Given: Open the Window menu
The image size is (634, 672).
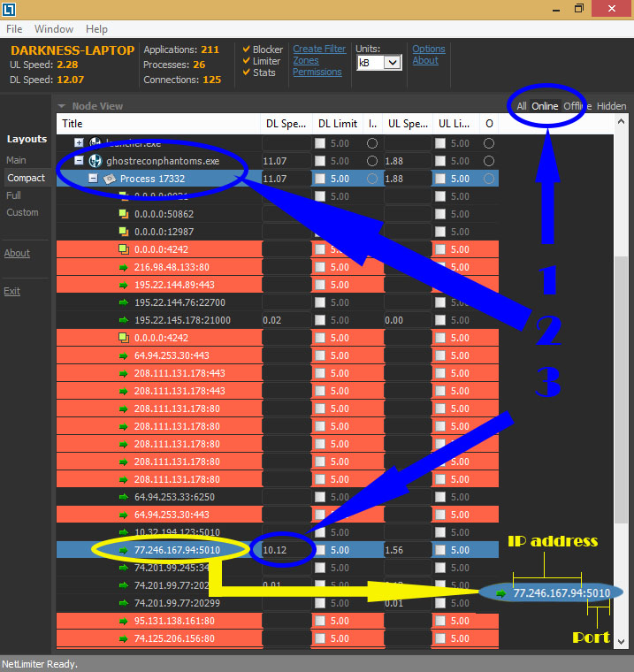Looking at the screenshot, I should tap(54, 29).
